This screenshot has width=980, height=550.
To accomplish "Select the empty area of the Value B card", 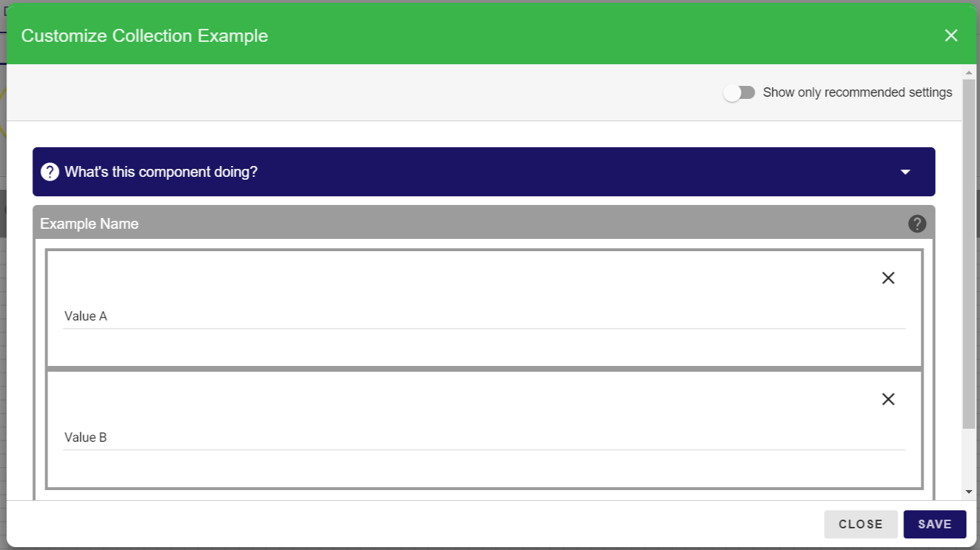I will pyautogui.click(x=433, y=399).
